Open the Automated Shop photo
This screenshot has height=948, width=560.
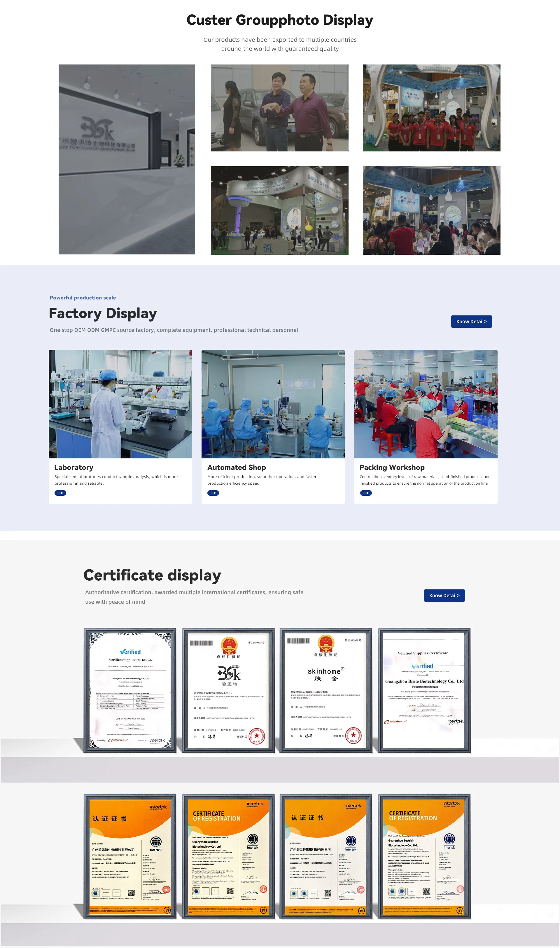click(273, 404)
